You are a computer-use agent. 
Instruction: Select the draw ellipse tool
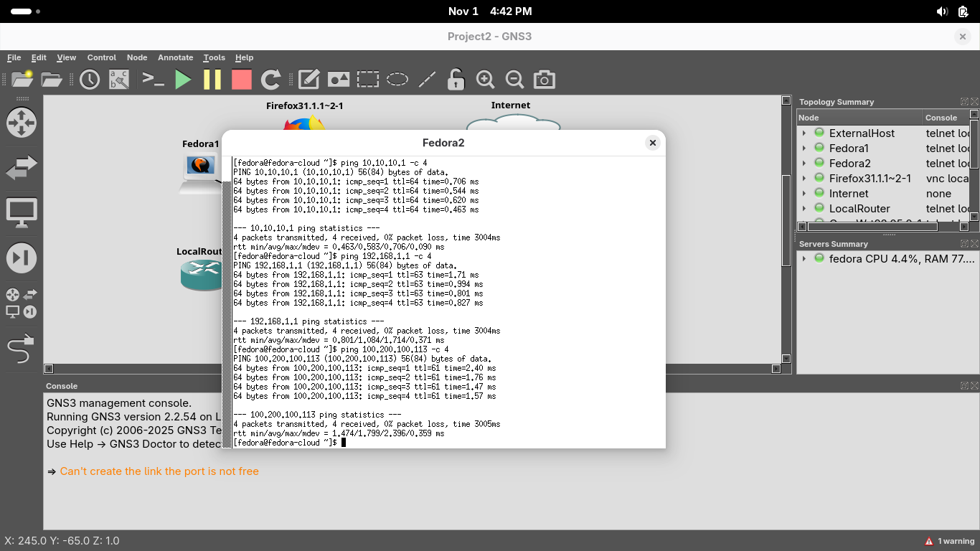(x=397, y=80)
